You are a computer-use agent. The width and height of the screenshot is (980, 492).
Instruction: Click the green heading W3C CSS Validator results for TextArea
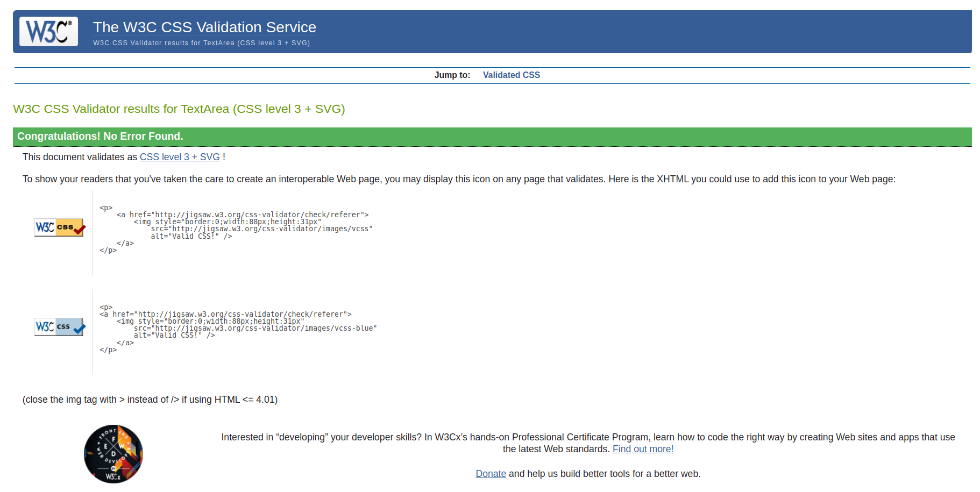coord(179,109)
